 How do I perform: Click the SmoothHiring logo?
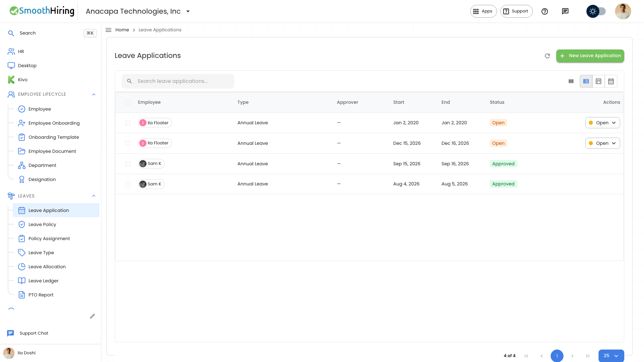(x=42, y=11)
